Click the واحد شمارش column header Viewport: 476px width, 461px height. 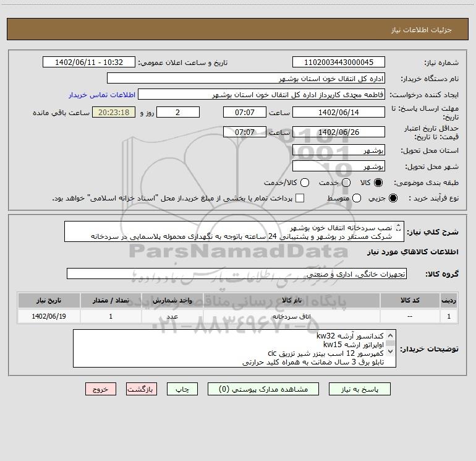pos(172,300)
